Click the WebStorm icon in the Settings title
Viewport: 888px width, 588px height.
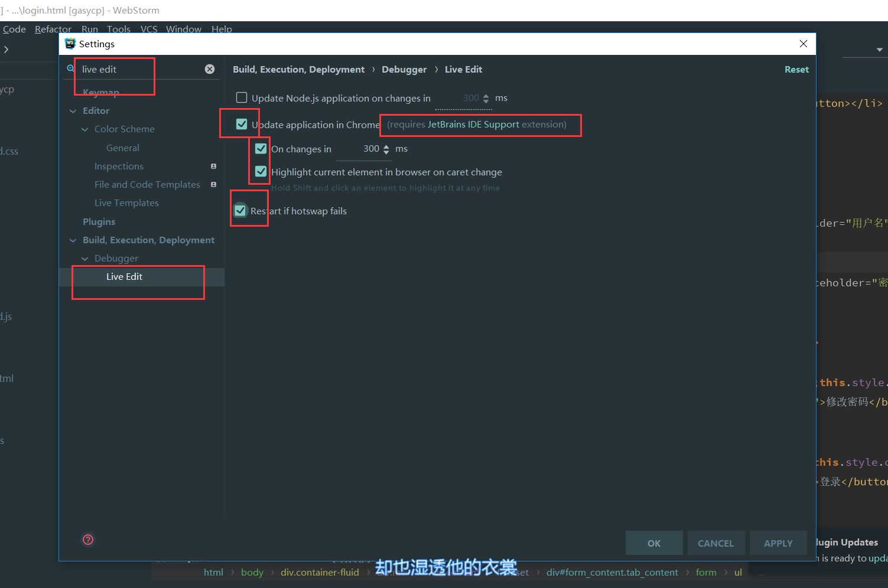coord(70,43)
